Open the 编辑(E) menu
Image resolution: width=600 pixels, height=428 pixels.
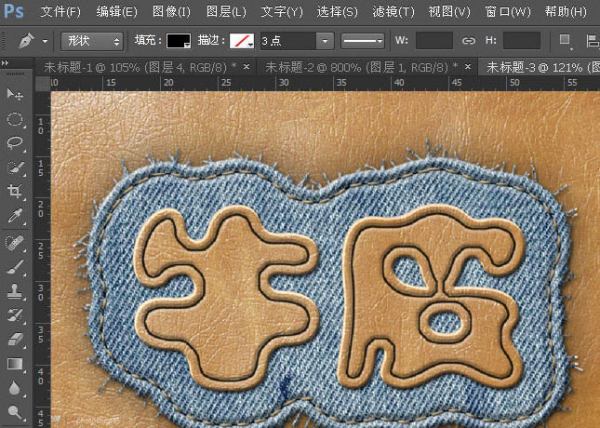pos(117,12)
